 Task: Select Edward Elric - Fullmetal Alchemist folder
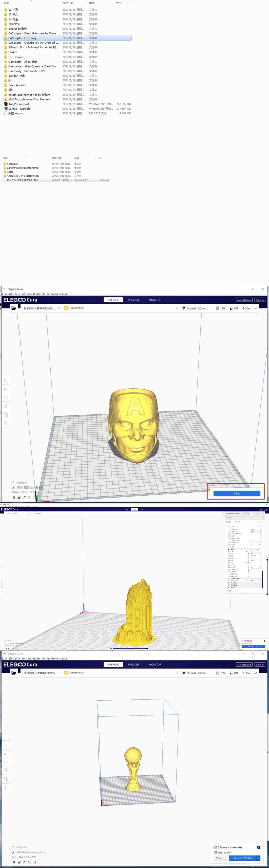tap(67, 47)
